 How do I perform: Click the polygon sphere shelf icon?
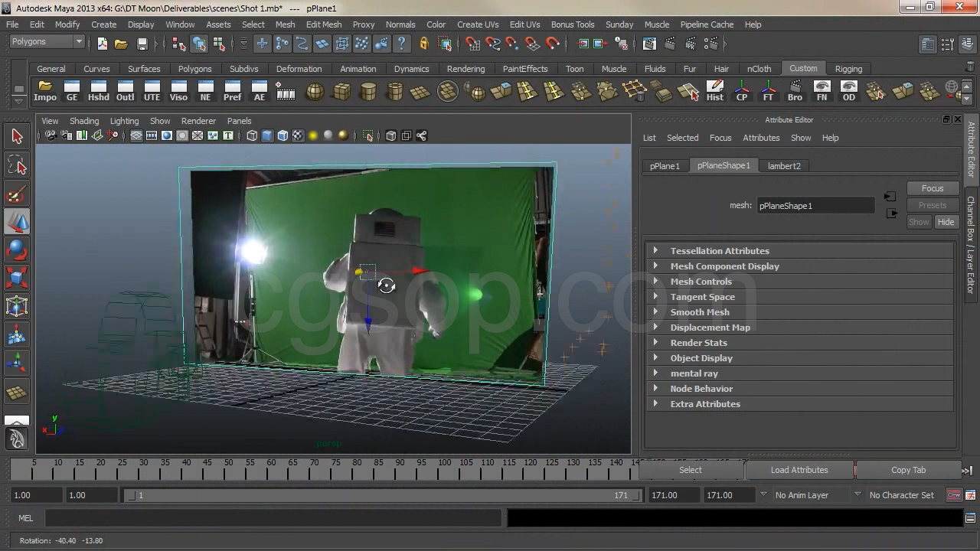point(315,91)
